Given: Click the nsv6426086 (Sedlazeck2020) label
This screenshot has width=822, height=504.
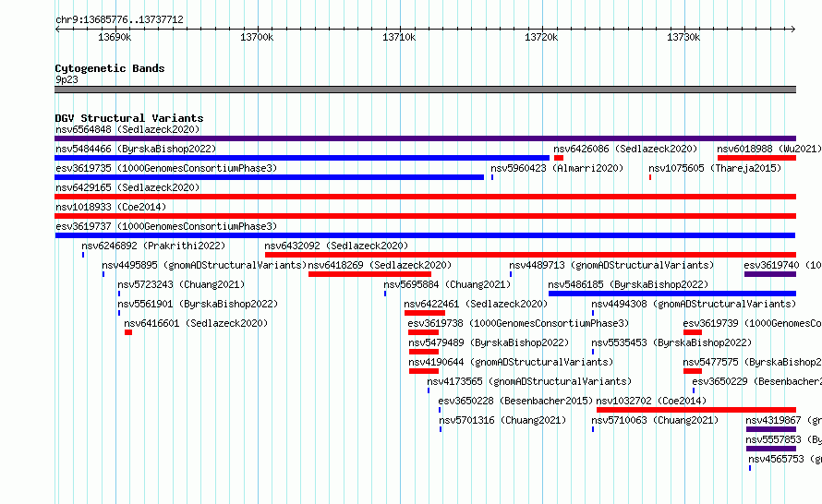Looking at the screenshot, I should coord(625,149).
